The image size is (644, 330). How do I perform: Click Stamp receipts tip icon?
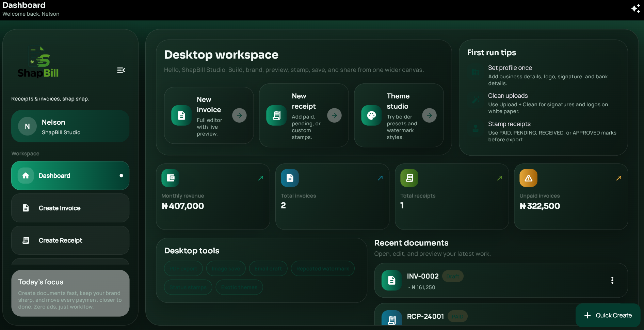(x=476, y=128)
